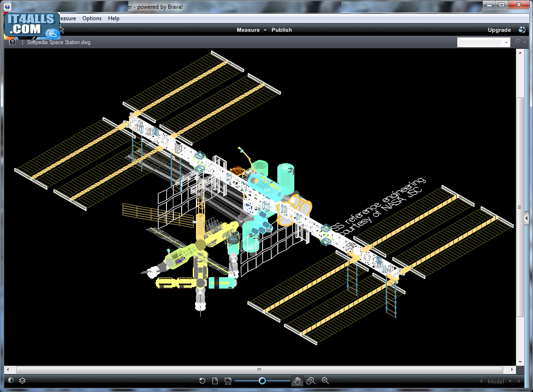Image resolution: width=533 pixels, height=392 pixels.
Task: Select the Pan tool in bottom toolbar
Action: coord(297,381)
